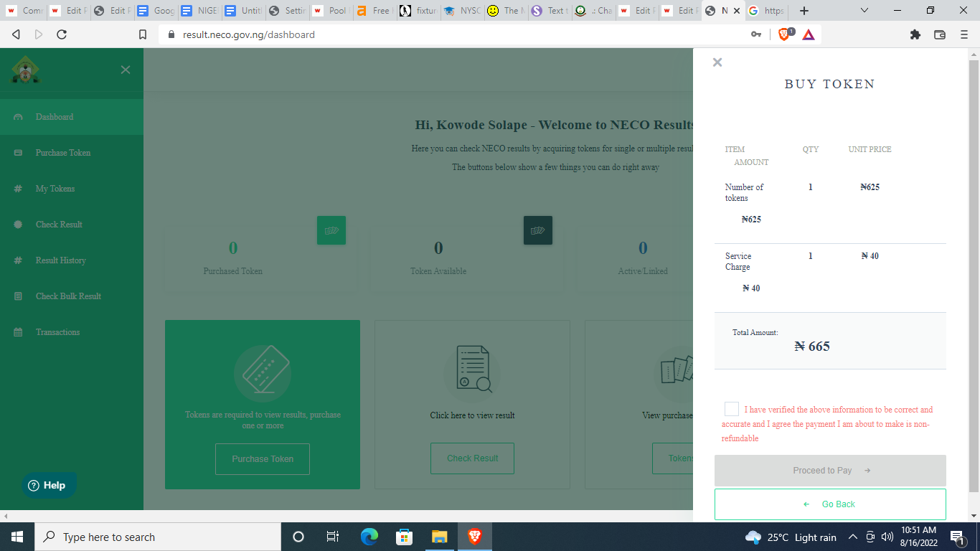Open the weather widget showing Light rain
Screen dimensions: 980x551
coord(791,537)
